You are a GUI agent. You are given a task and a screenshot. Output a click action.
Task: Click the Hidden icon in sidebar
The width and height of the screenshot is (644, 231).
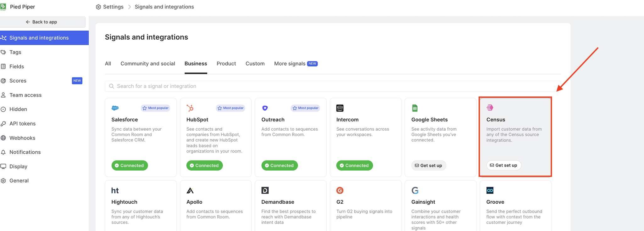[3, 109]
